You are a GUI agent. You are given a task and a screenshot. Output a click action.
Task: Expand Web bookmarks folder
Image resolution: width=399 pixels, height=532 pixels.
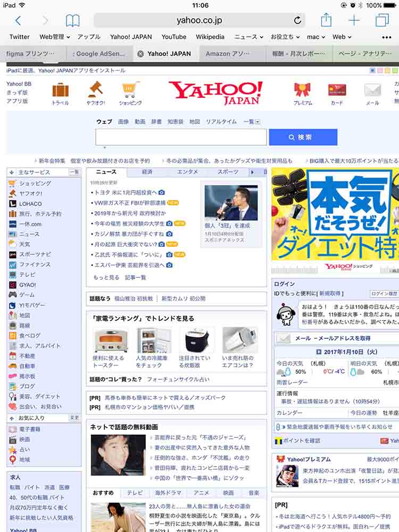(342, 37)
